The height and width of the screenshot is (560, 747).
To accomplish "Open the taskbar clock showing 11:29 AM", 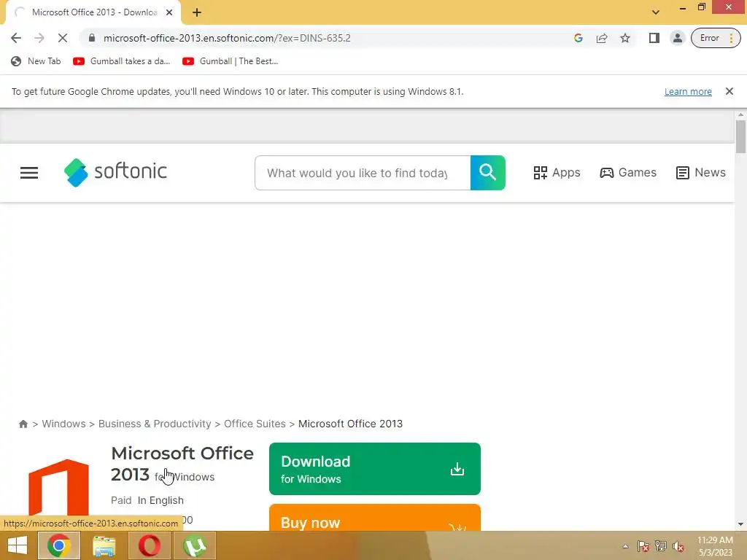I will tap(715, 546).
